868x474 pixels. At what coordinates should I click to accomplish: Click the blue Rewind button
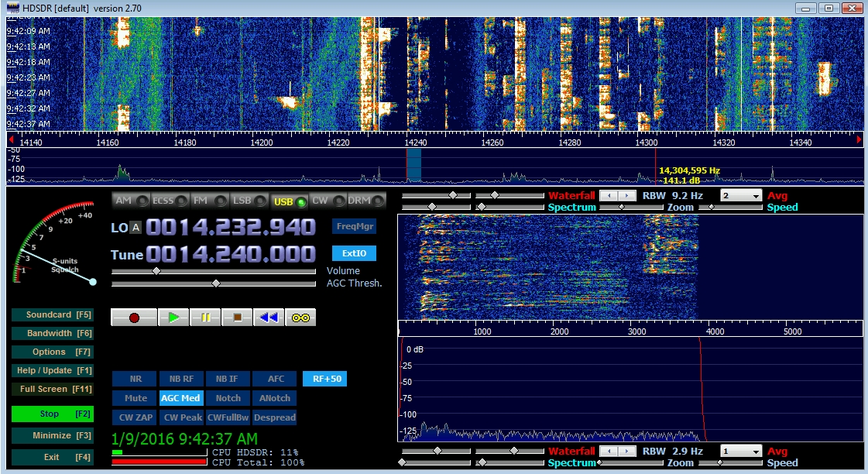tap(269, 318)
